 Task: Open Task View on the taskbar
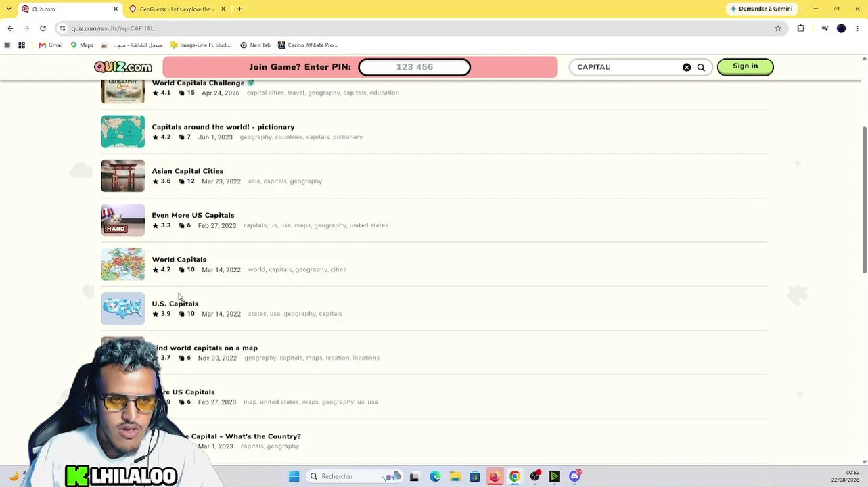(414, 476)
